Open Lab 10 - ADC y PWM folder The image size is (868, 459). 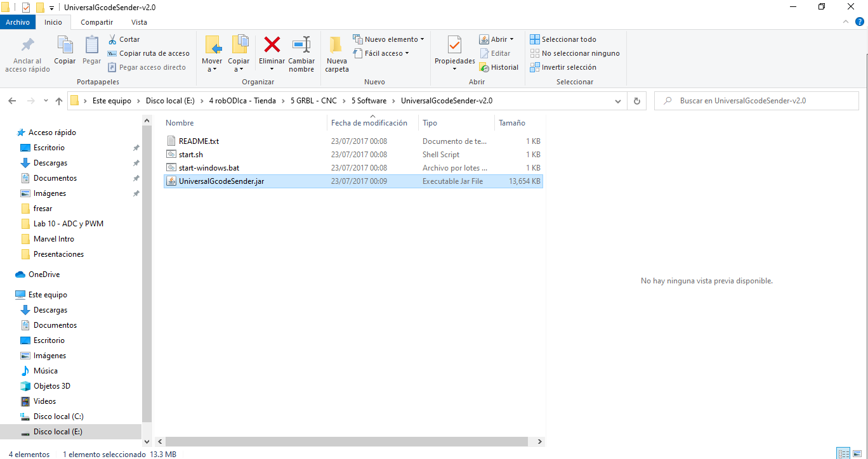[69, 224]
